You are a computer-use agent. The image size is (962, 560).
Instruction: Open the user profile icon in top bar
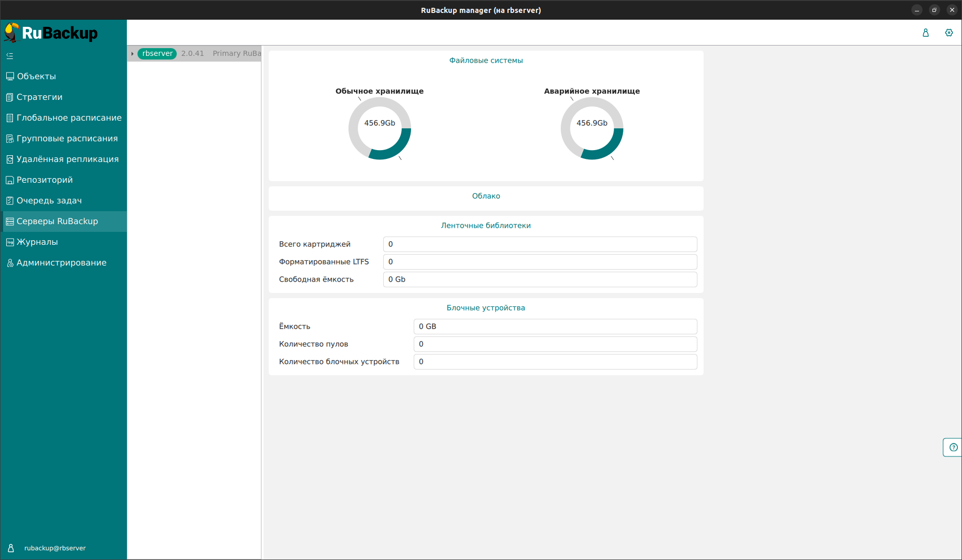(x=925, y=33)
